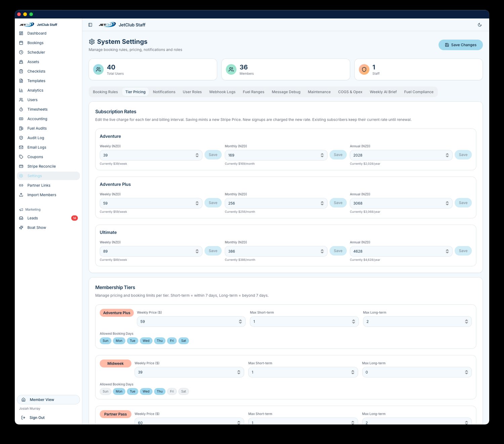Open Boat Show sparkle icon

21,228
